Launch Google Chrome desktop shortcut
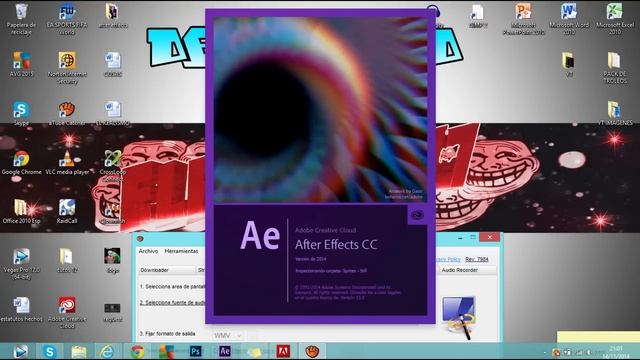The image size is (640, 360). coord(21,162)
